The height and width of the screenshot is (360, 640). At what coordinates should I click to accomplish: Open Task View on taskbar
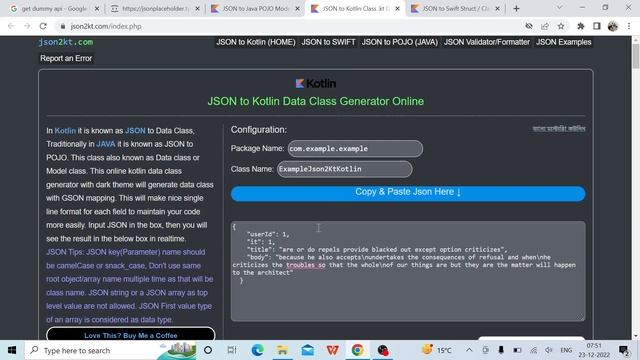coord(232,350)
